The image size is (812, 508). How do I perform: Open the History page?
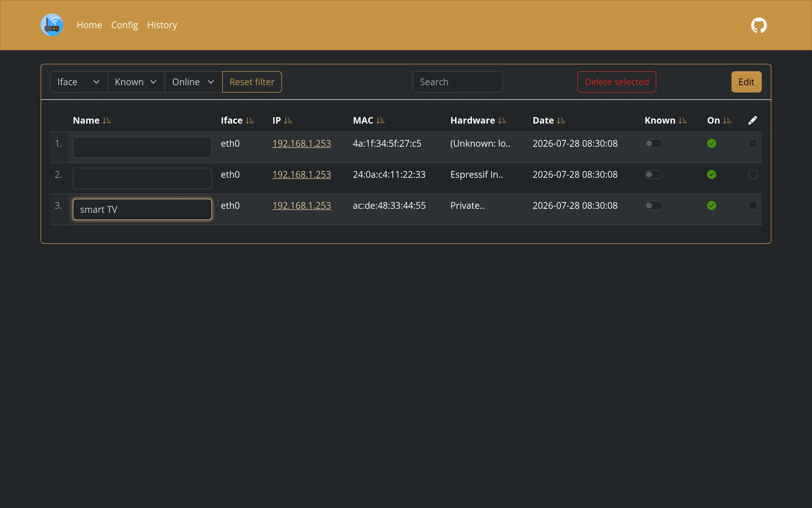162,25
